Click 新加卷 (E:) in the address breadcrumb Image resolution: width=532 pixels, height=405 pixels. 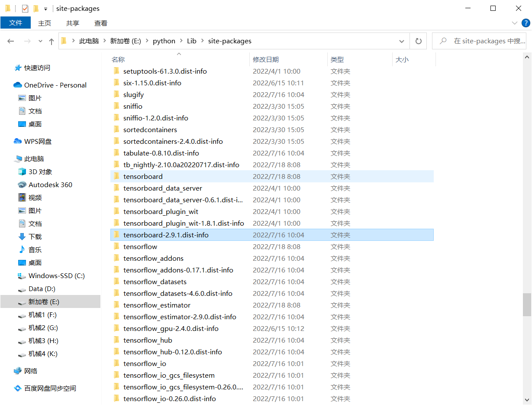pos(126,41)
